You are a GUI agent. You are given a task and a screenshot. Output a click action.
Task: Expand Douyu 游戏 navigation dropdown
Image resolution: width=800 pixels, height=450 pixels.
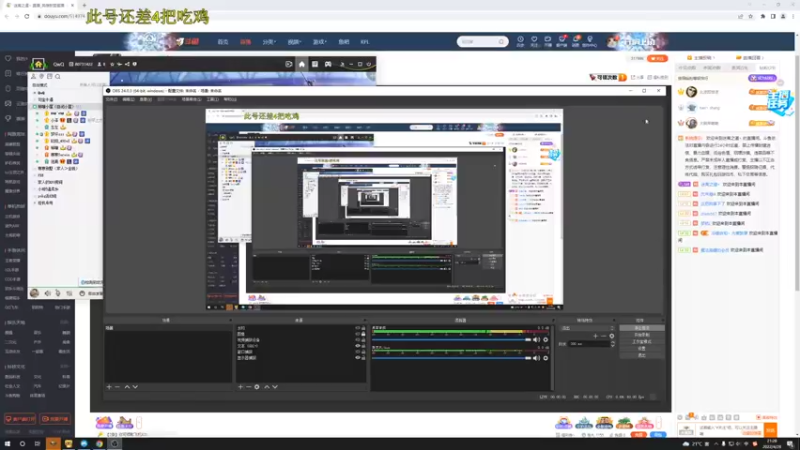coord(319,42)
